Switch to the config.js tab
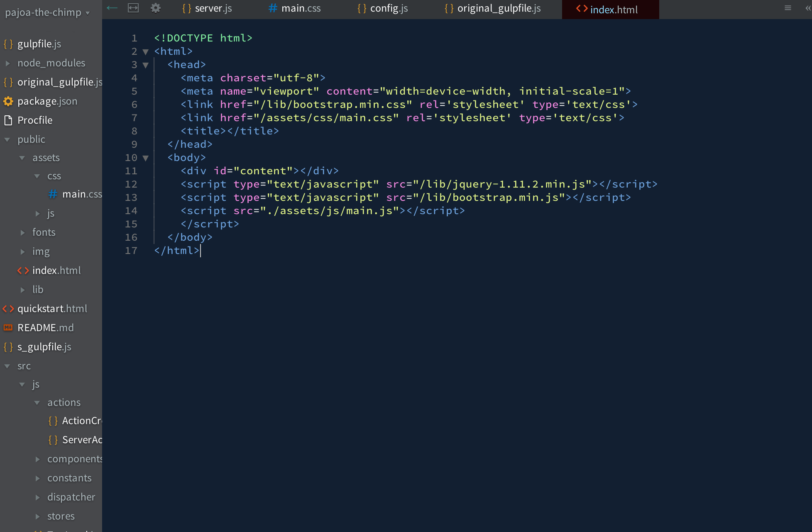 383,8
